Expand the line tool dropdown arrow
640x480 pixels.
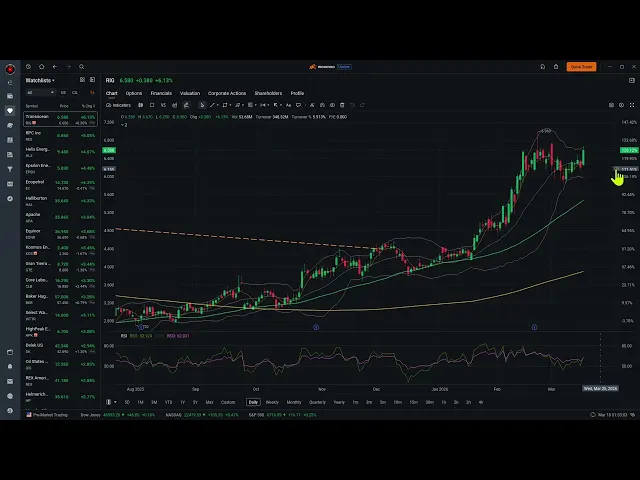tap(218, 105)
